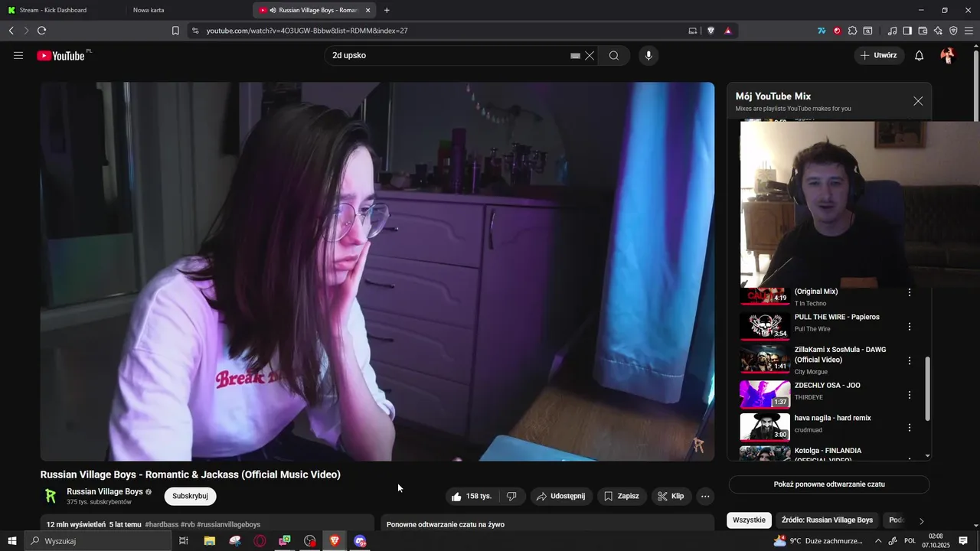Open the 7TV extension icon
Screen dimensions: 980x551
click(822, 31)
